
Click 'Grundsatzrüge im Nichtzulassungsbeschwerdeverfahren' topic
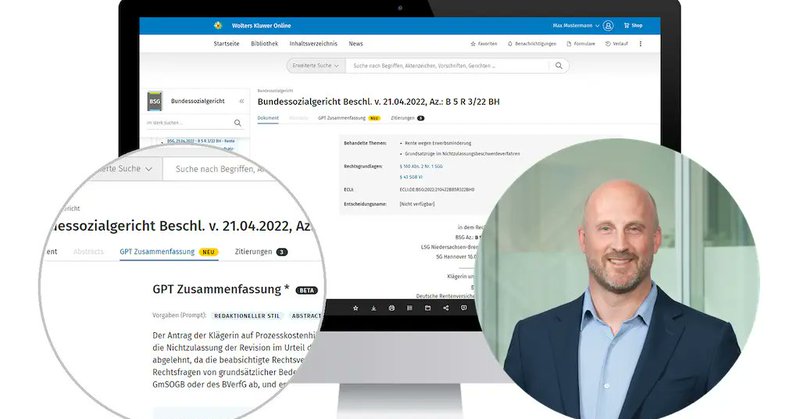(462, 154)
